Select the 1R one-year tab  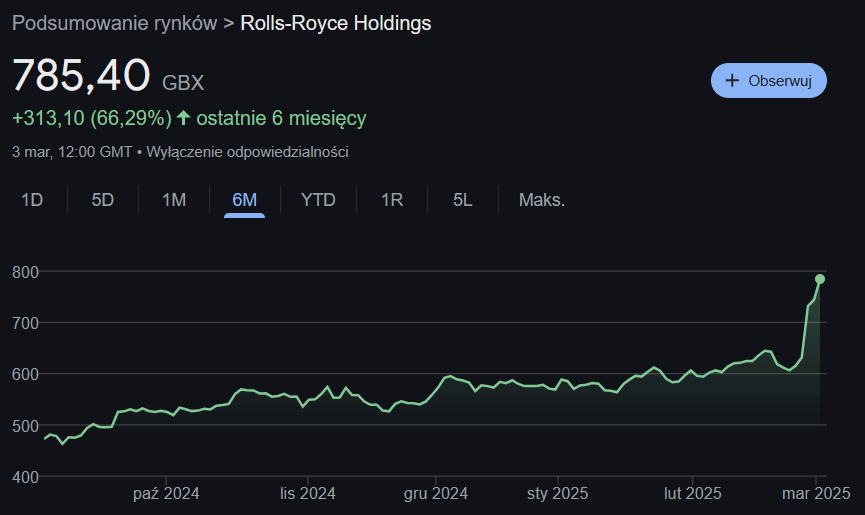pos(391,200)
